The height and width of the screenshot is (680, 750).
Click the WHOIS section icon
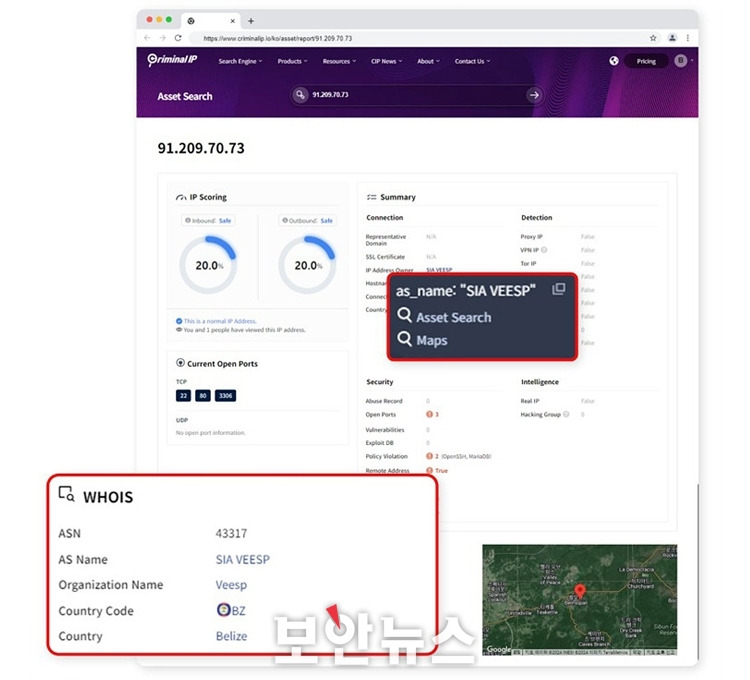[66, 494]
